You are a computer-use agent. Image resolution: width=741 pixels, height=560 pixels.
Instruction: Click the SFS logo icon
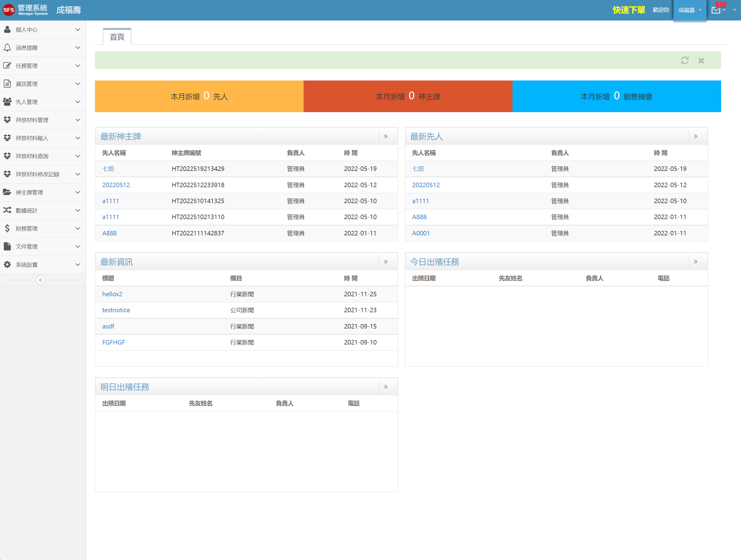8,10
